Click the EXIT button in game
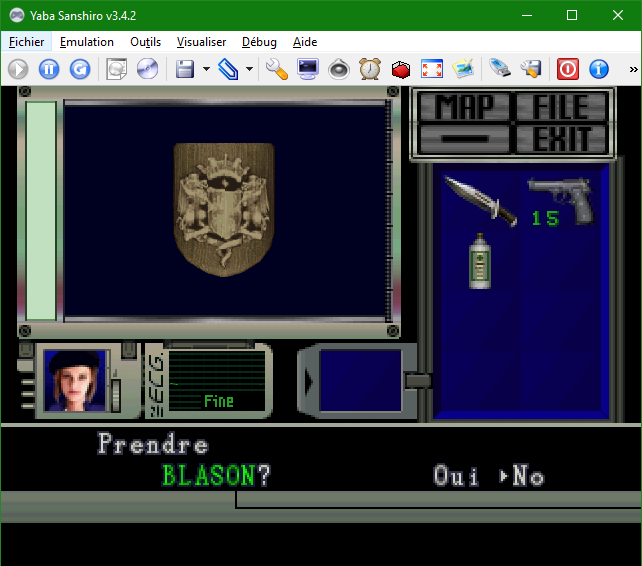This screenshot has width=642, height=566. click(561, 139)
